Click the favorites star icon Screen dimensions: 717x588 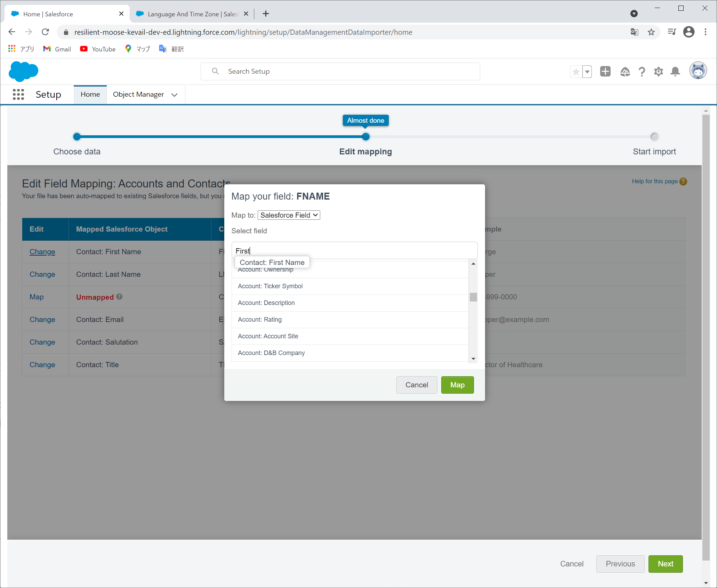[576, 72]
